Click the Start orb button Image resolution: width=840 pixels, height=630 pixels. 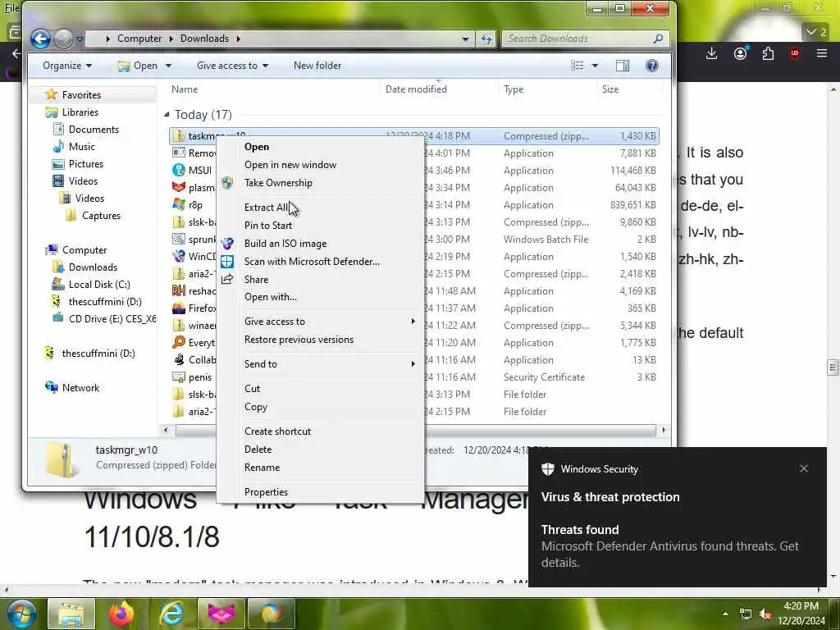tap(21, 614)
